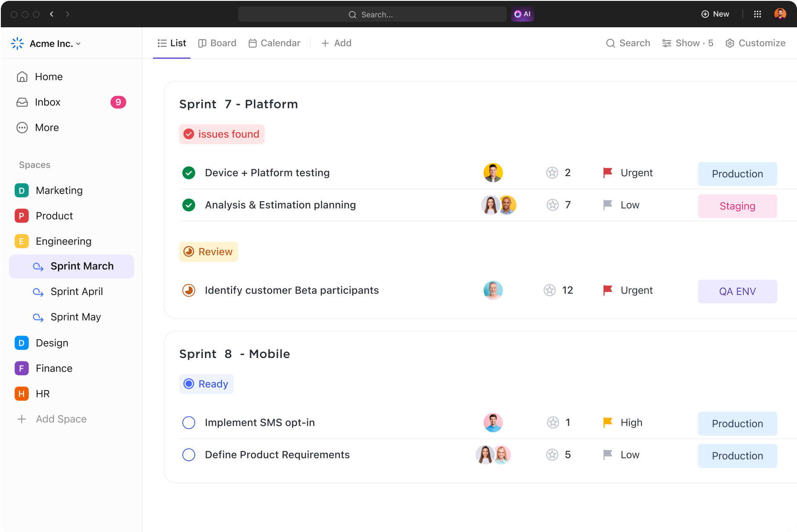The height and width of the screenshot is (532, 797).
Task: Toggle Define Product Requirements status circle
Action: pyautogui.click(x=189, y=455)
